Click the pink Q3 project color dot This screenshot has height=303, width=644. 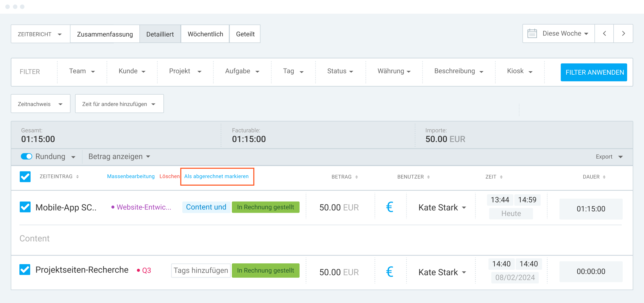[138, 271]
